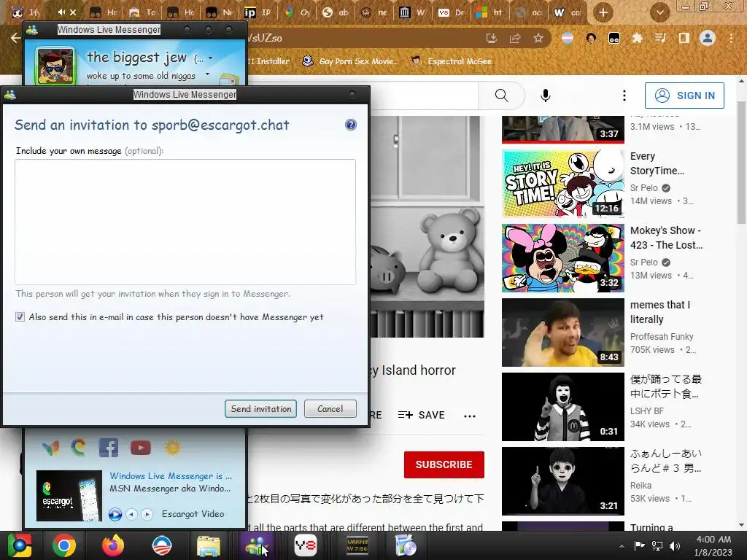Image resolution: width=747 pixels, height=560 pixels.
Task: Open the Y8 app from the taskbar
Action: pyautogui.click(x=305, y=545)
